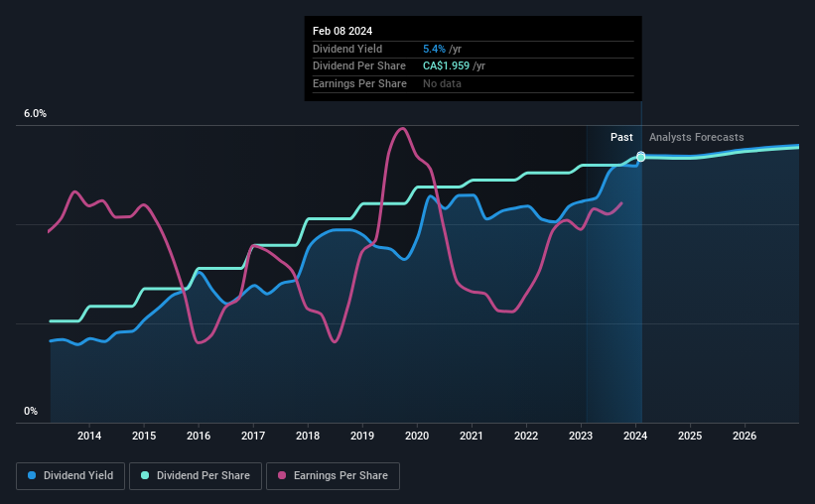Click the pink Earnings Per Share legend dot
The width and height of the screenshot is (815, 504).
pyautogui.click(x=282, y=475)
